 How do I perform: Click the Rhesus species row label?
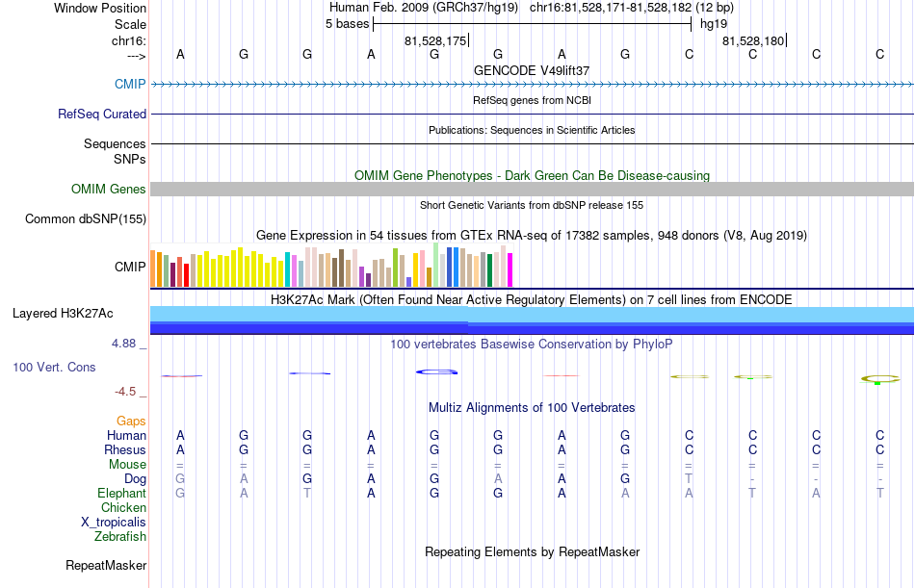click(x=125, y=449)
